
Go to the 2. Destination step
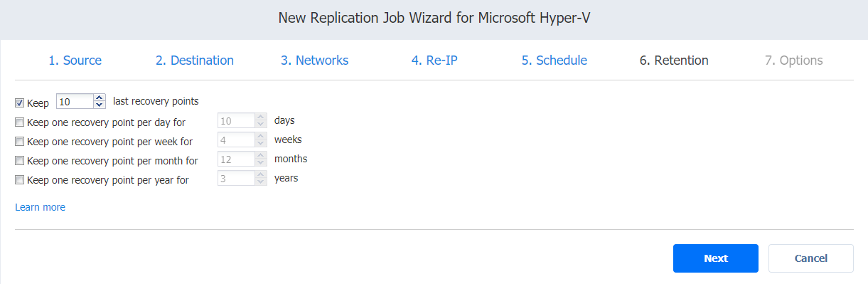click(x=195, y=61)
